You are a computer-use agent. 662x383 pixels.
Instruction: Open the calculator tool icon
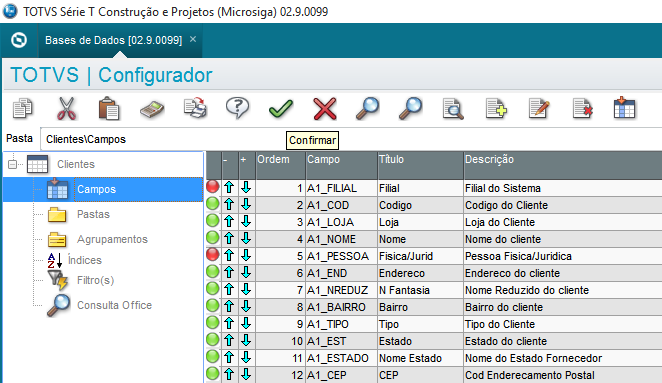click(152, 109)
